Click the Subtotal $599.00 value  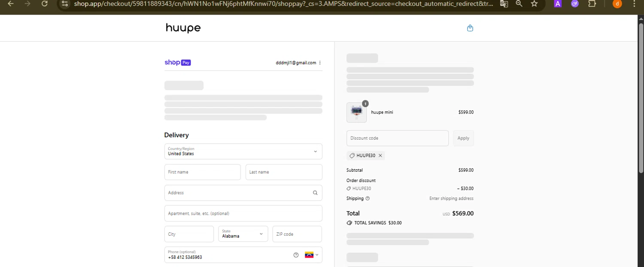(x=466, y=170)
